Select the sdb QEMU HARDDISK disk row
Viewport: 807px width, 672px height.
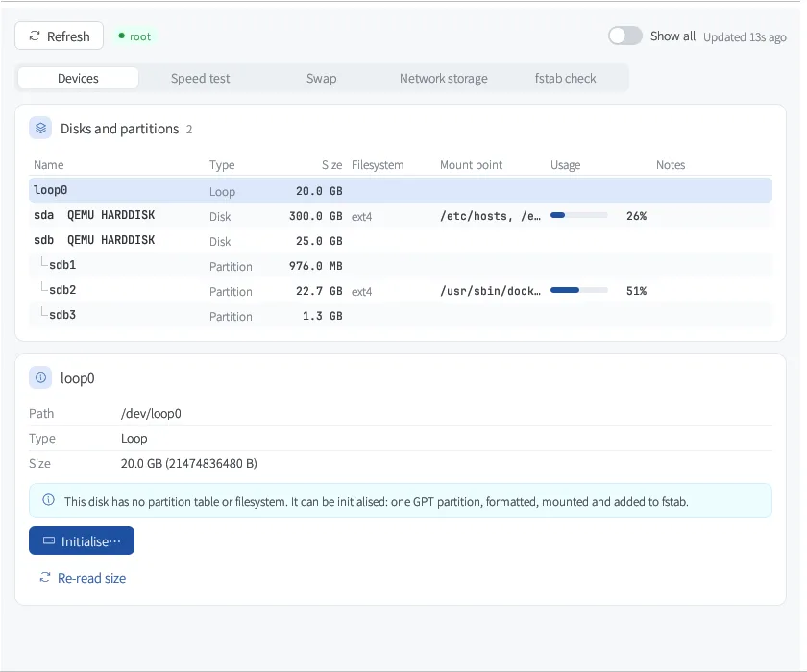[401, 241]
